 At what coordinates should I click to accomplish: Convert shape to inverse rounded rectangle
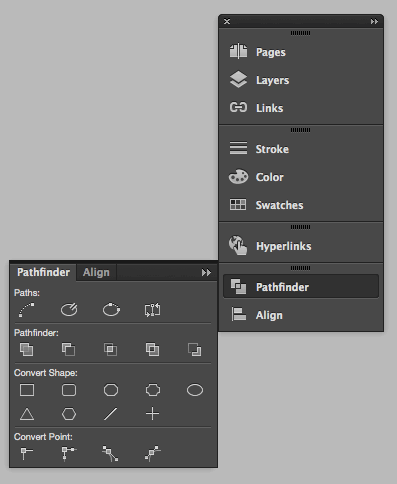tap(153, 390)
